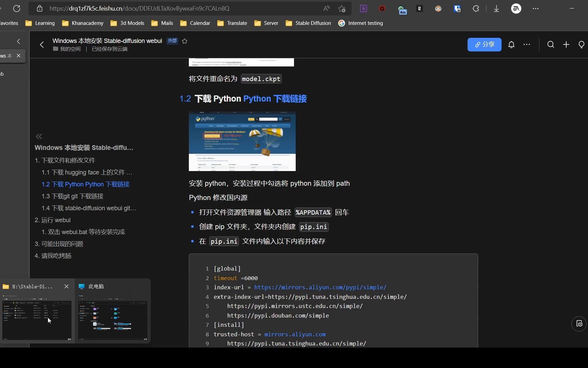Jump to section 1.3 下载git in outline
Screen dimensions: 588x368
coord(72,196)
